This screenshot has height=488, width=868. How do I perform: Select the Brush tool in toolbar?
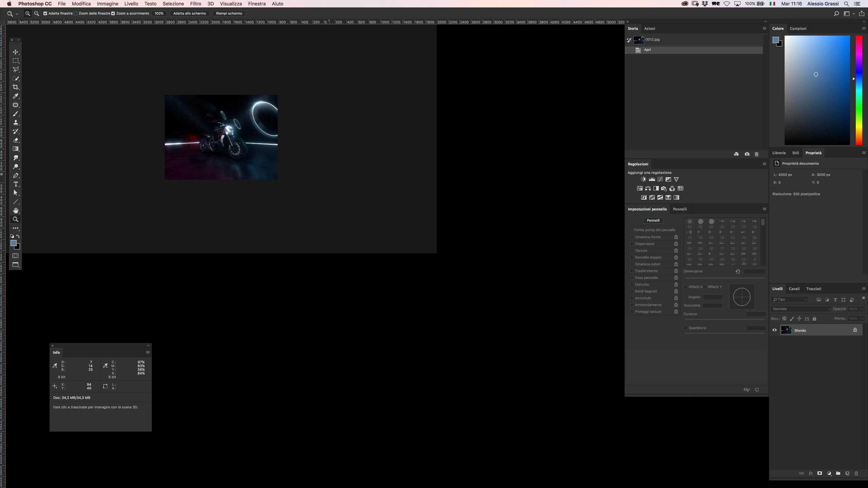(x=16, y=114)
